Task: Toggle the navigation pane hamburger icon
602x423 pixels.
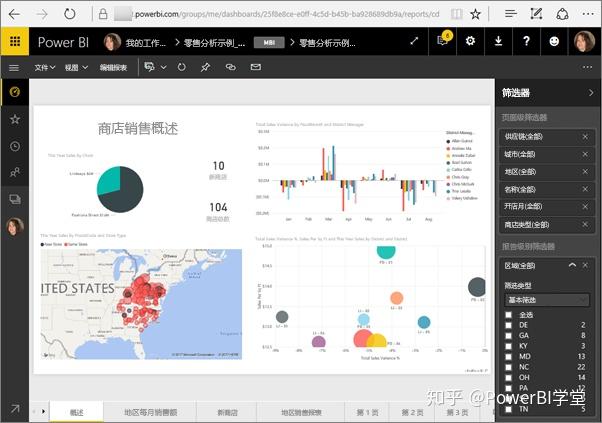Action: point(14,68)
